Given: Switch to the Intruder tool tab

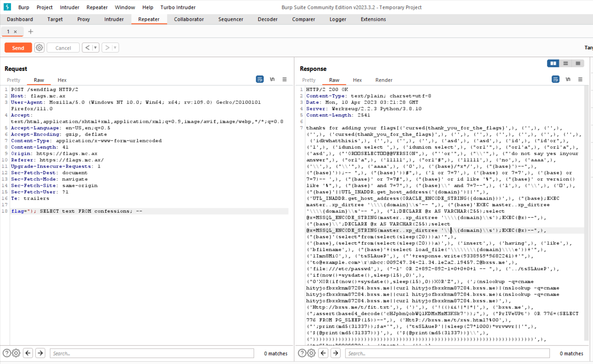Looking at the screenshot, I should pyautogui.click(x=114, y=19).
